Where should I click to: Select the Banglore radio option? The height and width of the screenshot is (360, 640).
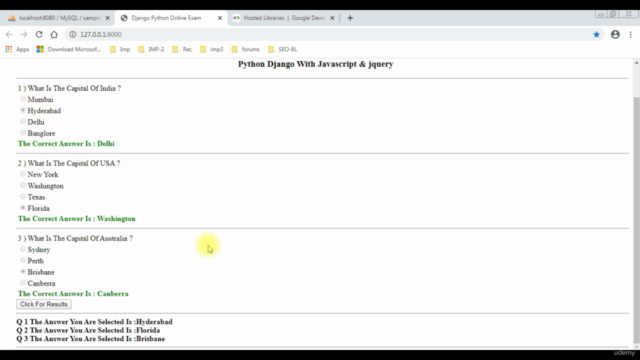point(23,133)
